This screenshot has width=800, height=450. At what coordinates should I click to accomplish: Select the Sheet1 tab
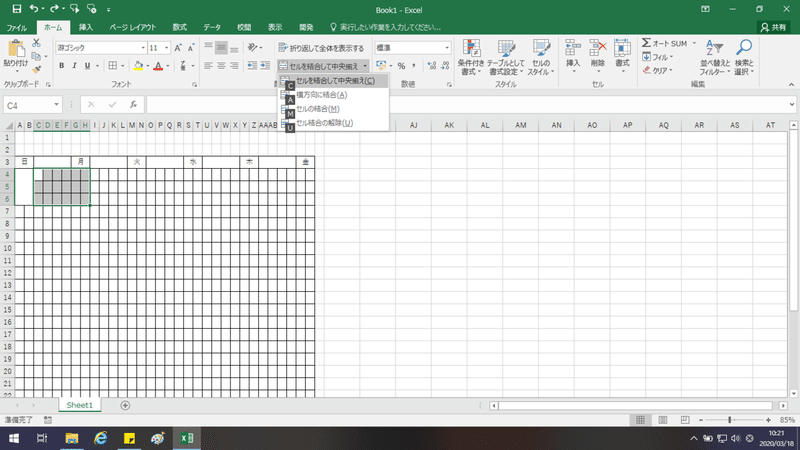(80, 405)
